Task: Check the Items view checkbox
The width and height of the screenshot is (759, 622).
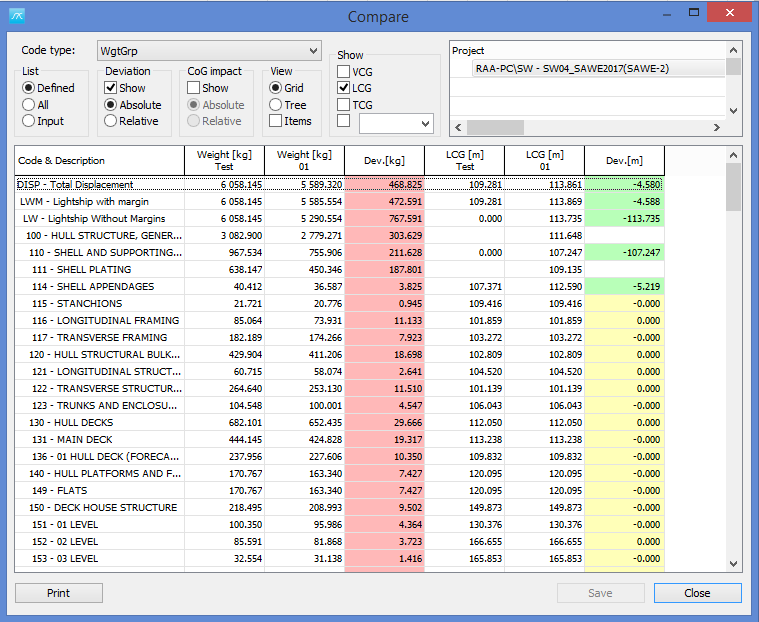Action: pyautogui.click(x=275, y=121)
